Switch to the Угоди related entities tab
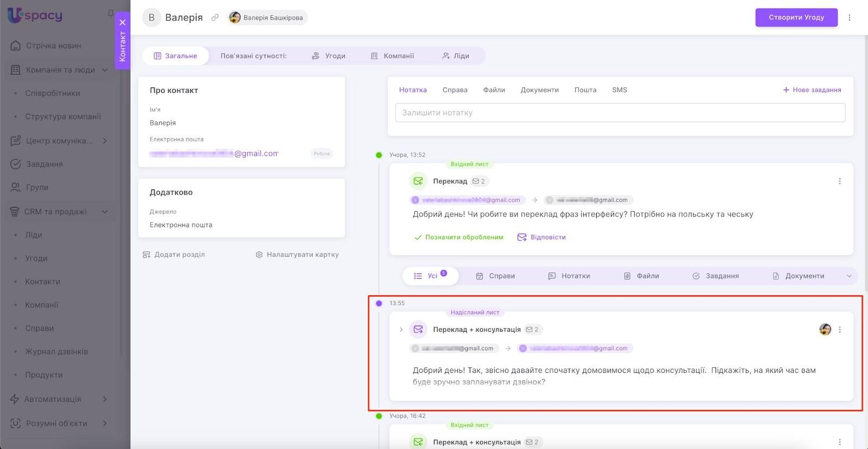This screenshot has width=868, height=449. [329, 56]
